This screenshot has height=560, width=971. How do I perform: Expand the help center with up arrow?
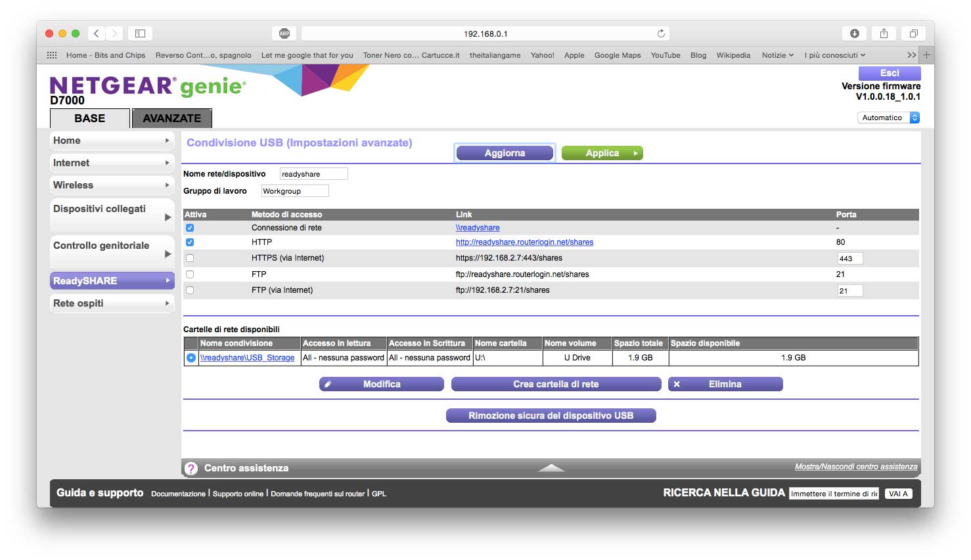coord(551,467)
